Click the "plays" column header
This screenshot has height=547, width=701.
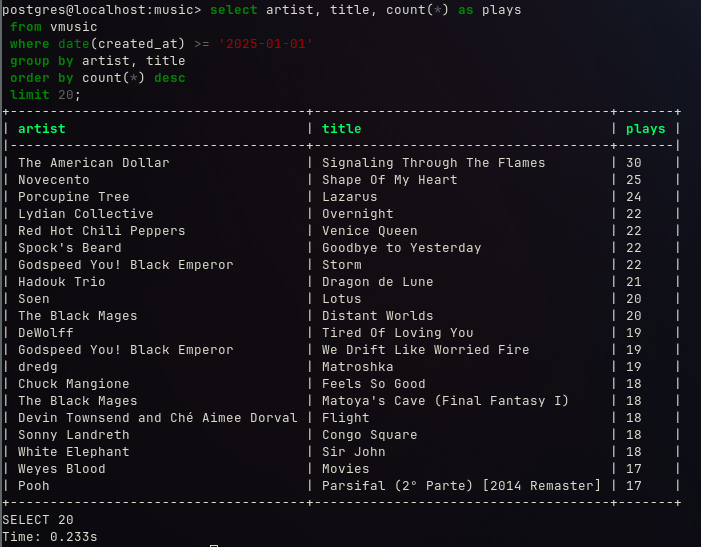(x=645, y=129)
